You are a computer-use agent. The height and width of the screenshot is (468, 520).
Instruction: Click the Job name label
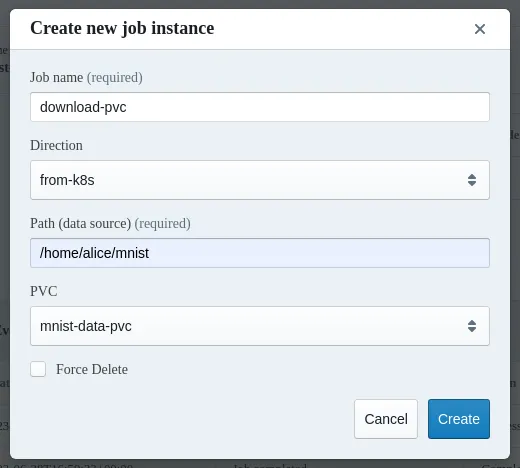86,77
